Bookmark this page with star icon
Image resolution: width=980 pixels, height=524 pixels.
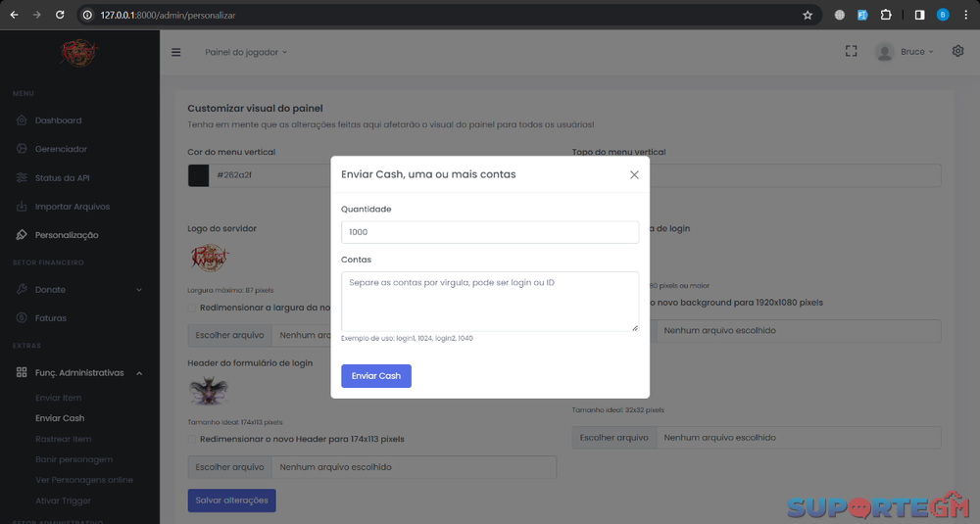point(808,15)
